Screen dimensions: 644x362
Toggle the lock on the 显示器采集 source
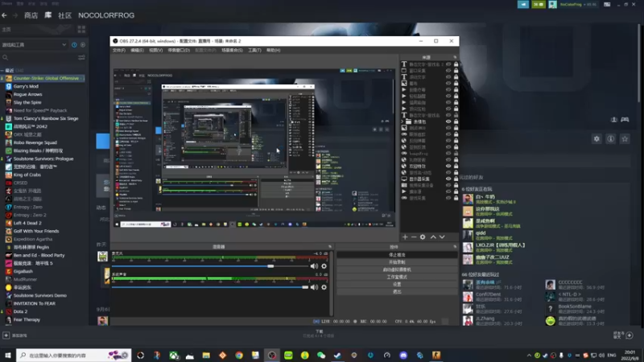coord(456,179)
